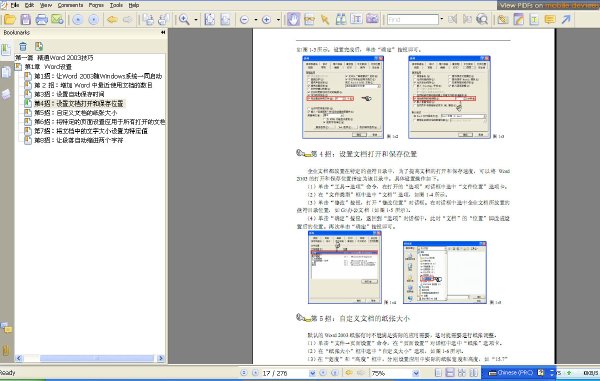Click the yellow Previous View arrow in the toolbar
This screenshot has width=600, height=381.
tap(112, 19)
